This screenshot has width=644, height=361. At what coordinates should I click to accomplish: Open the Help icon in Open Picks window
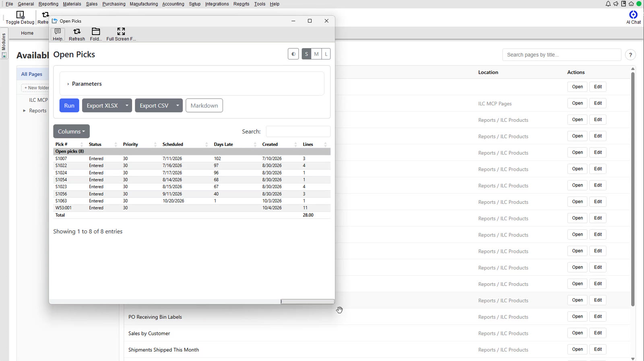pyautogui.click(x=58, y=34)
